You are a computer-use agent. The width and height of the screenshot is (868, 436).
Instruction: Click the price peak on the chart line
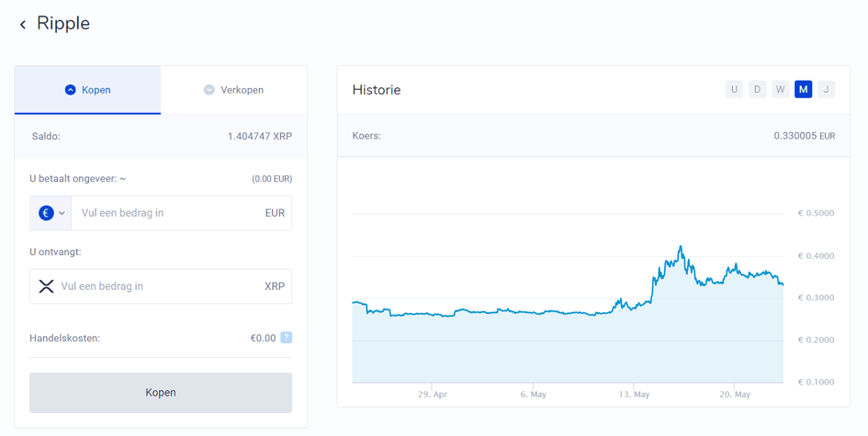[x=681, y=247]
